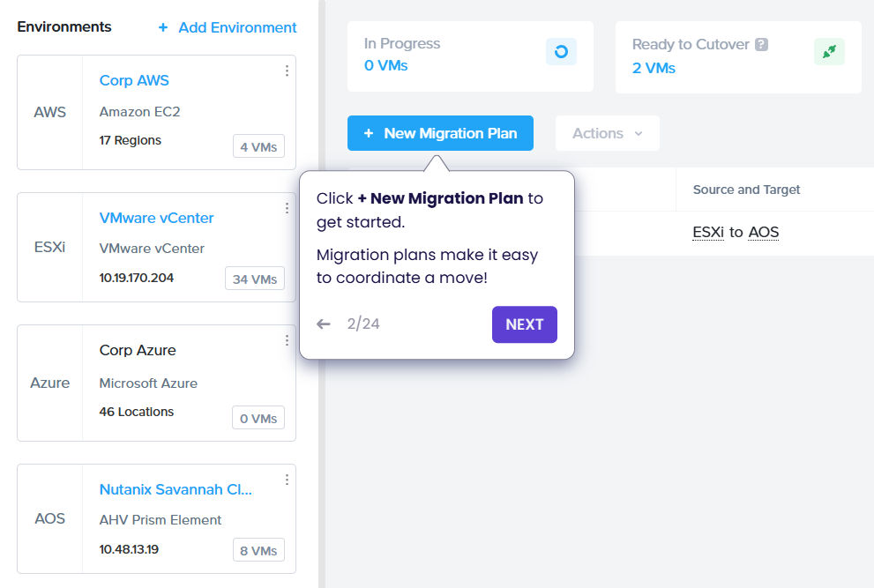Open Nutanix Savannah environment options menu
Screen dimensions: 874x588
pos(287,480)
